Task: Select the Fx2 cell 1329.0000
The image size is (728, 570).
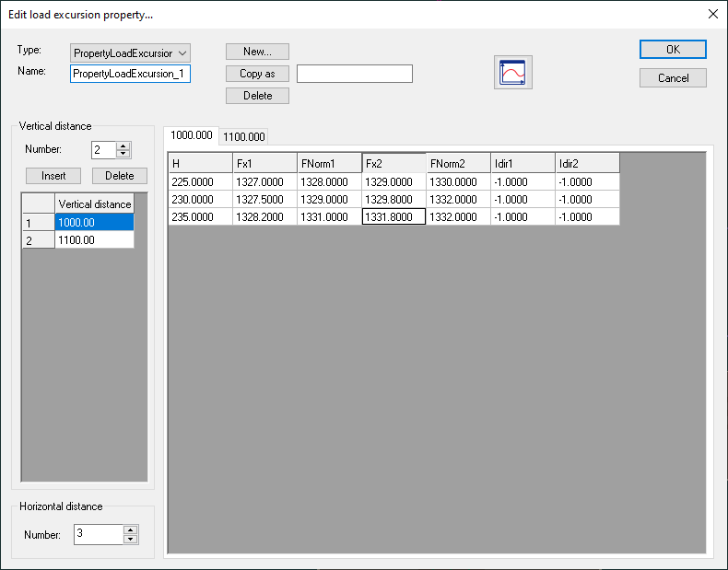Action: (x=393, y=181)
